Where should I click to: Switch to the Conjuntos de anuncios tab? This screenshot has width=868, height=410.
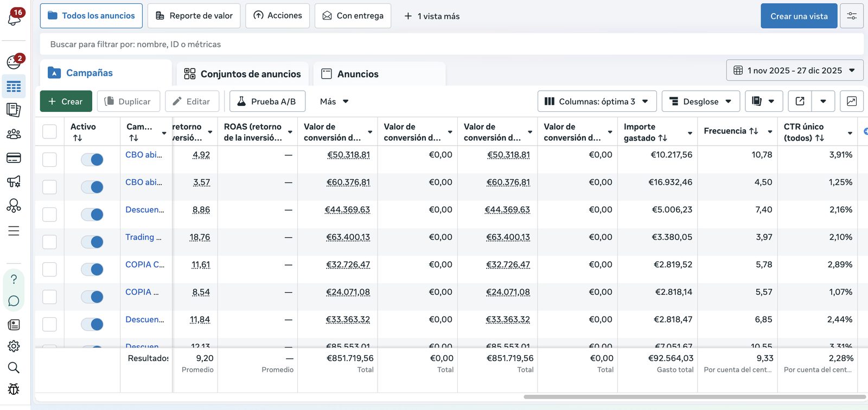click(242, 74)
